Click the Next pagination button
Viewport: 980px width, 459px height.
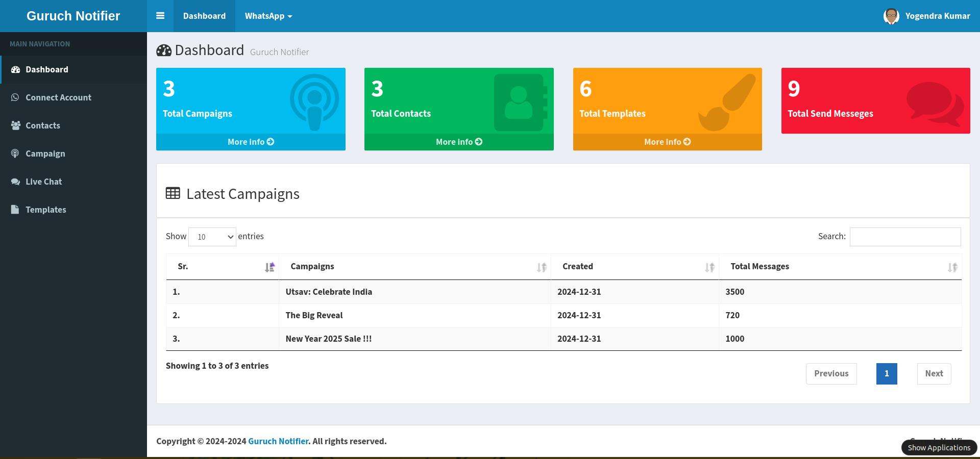(934, 373)
